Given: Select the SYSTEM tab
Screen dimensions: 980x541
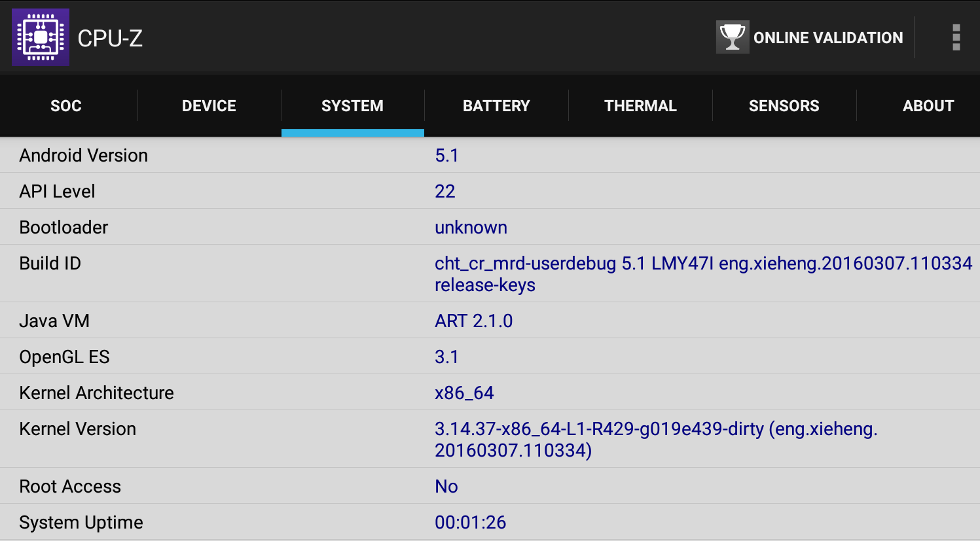Looking at the screenshot, I should [352, 106].
